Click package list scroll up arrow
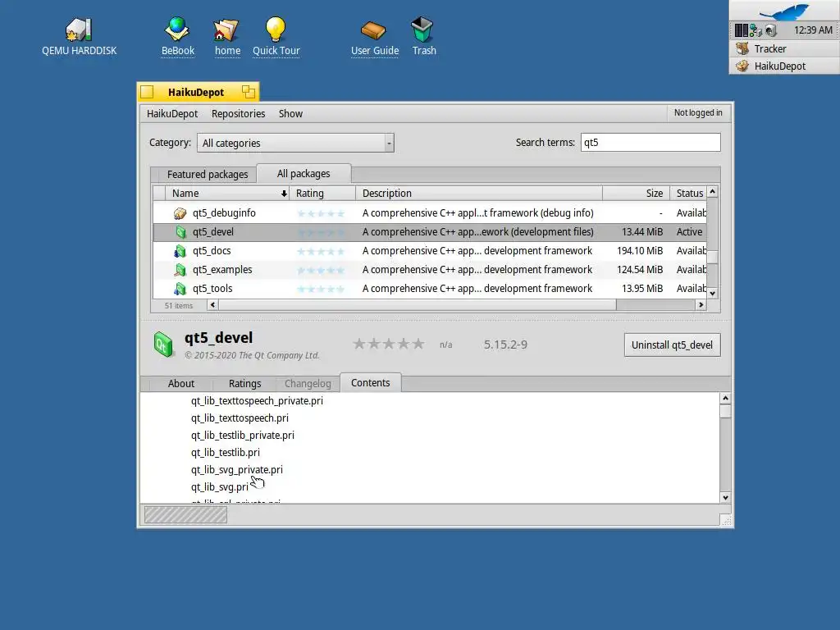The image size is (840, 630). click(713, 191)
